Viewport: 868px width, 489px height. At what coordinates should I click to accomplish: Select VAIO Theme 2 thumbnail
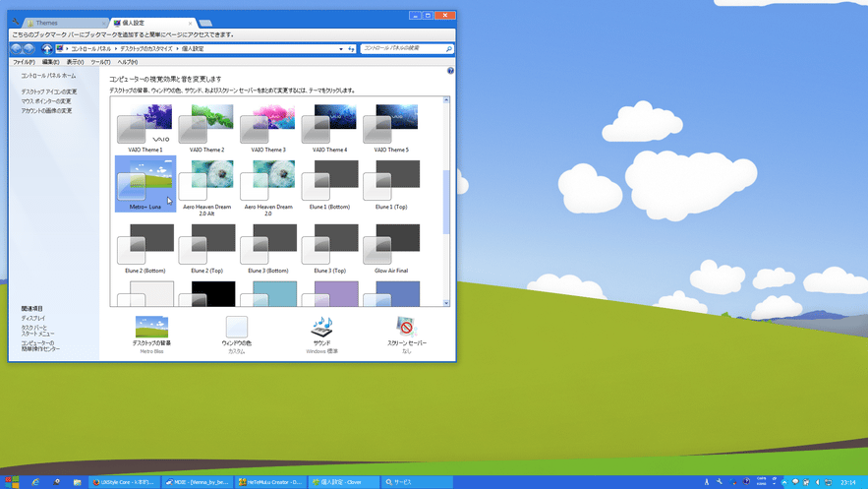pyautogui.click(x=207, y=128)
